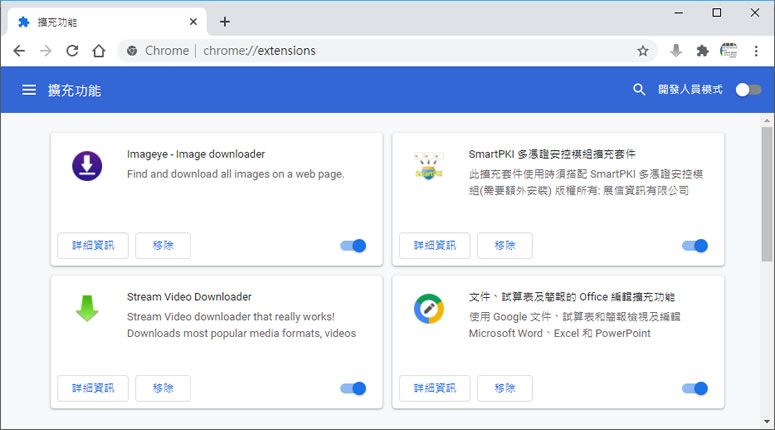775x430 pixels.
Task: Click the 'Imageye - Image downloader' title
Action: [x=196, y=154]
